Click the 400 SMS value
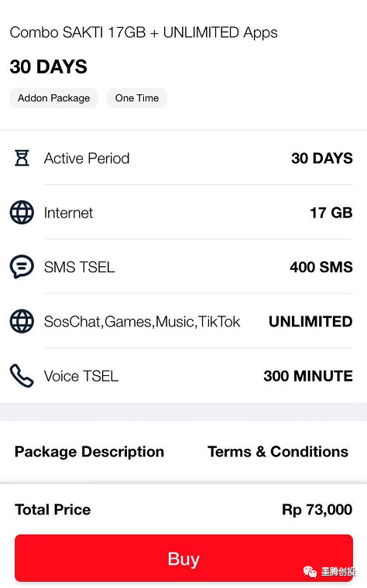Image resolution: width=367 pixels, height=588 pixels. click(321, 267)
